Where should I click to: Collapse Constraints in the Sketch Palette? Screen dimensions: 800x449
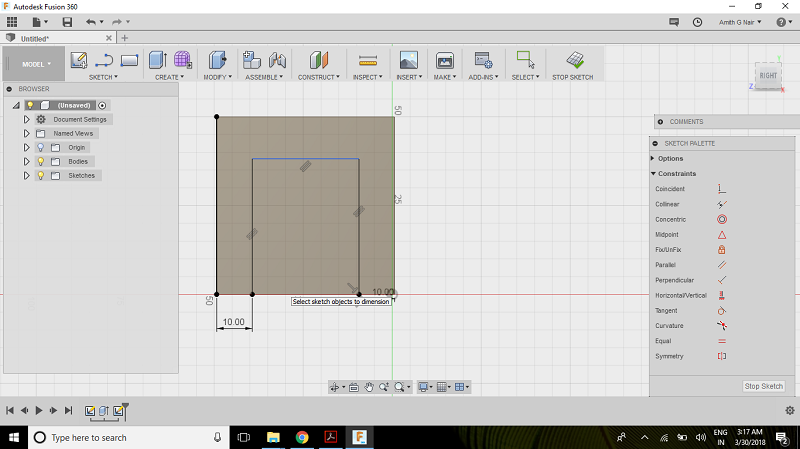point(653,173)
